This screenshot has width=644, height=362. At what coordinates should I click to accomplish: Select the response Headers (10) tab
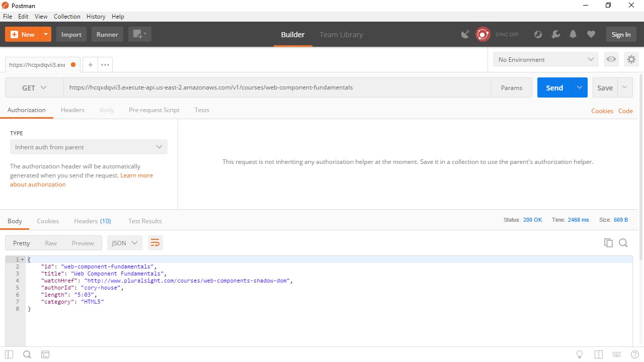tap(93, 221)
